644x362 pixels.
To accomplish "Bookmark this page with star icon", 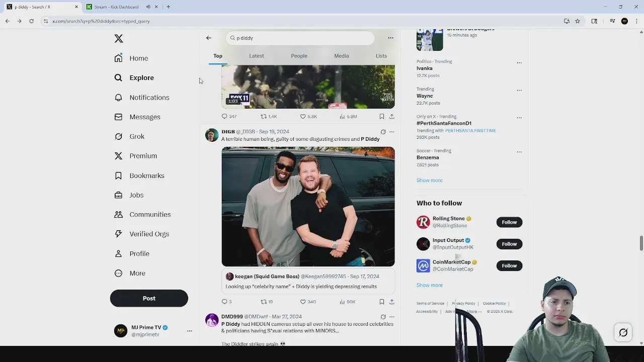I will click(x=578, y=21).
